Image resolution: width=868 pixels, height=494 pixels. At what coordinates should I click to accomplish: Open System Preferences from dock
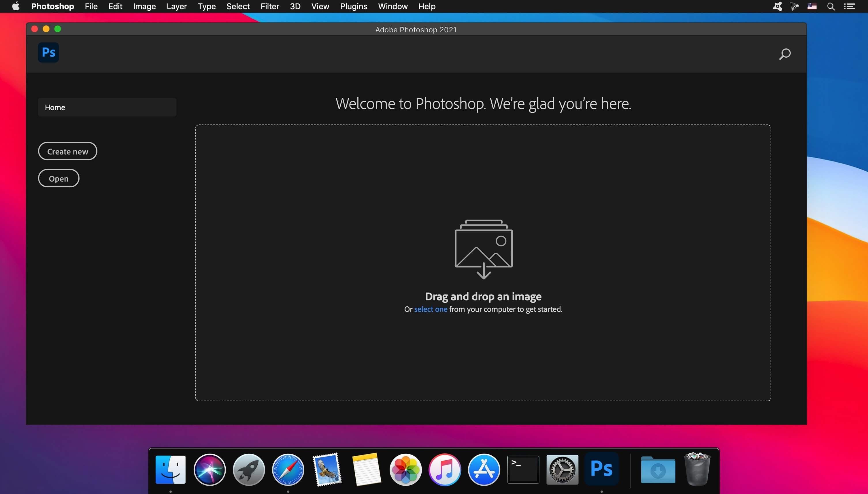(562, 469)
